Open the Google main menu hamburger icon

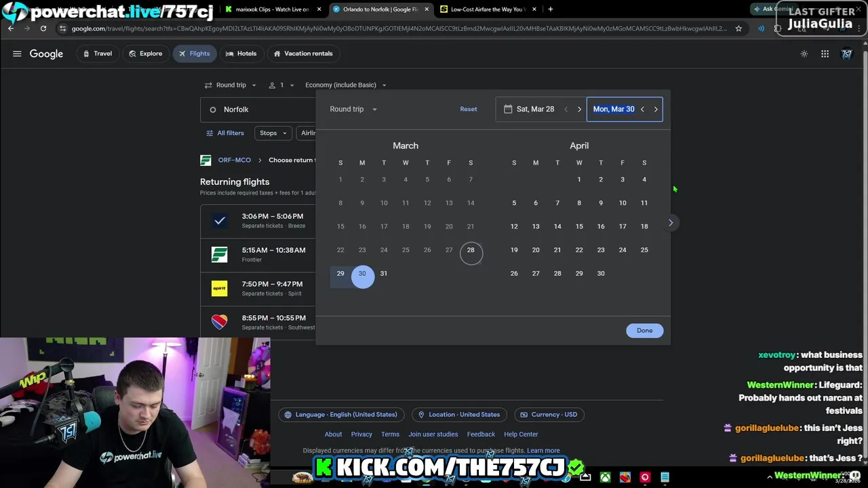(x=17, y=54)
